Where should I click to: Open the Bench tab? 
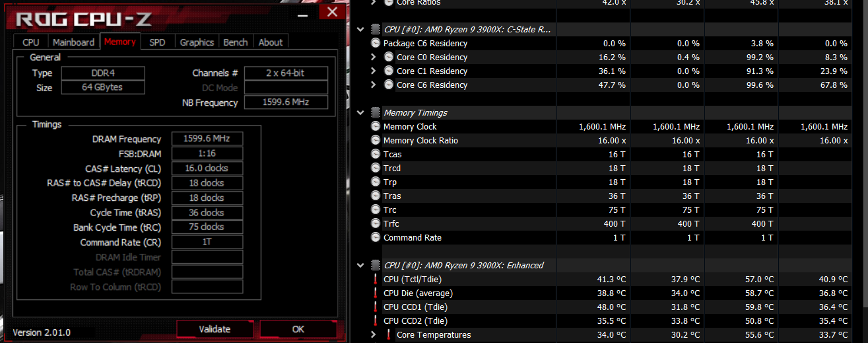click(236, 42)
